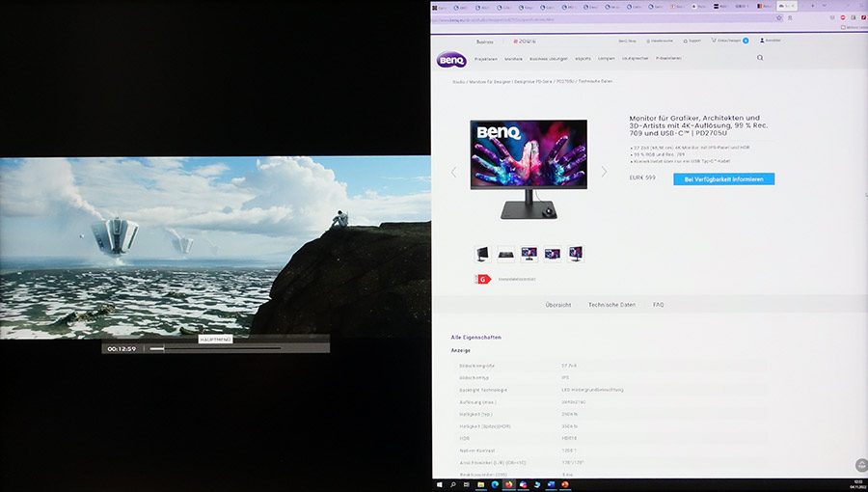
Task: Open BenQ Shop link in header
Action: coord(627,41)
